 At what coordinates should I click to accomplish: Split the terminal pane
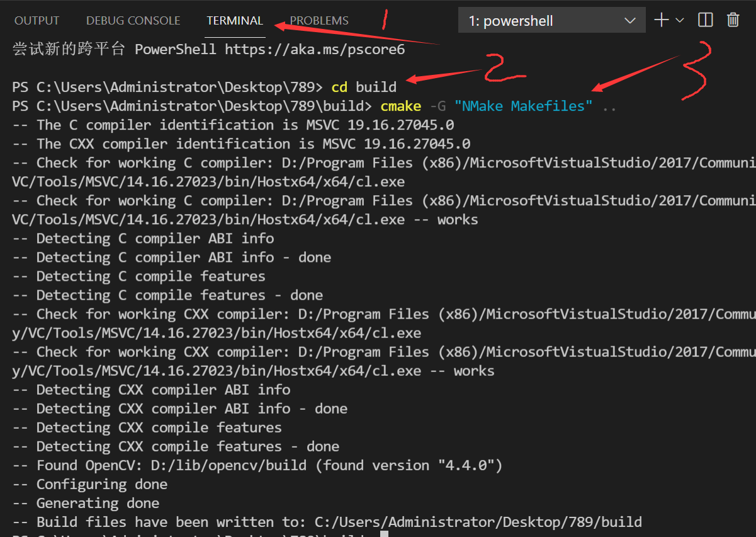[x=704, y=20]
